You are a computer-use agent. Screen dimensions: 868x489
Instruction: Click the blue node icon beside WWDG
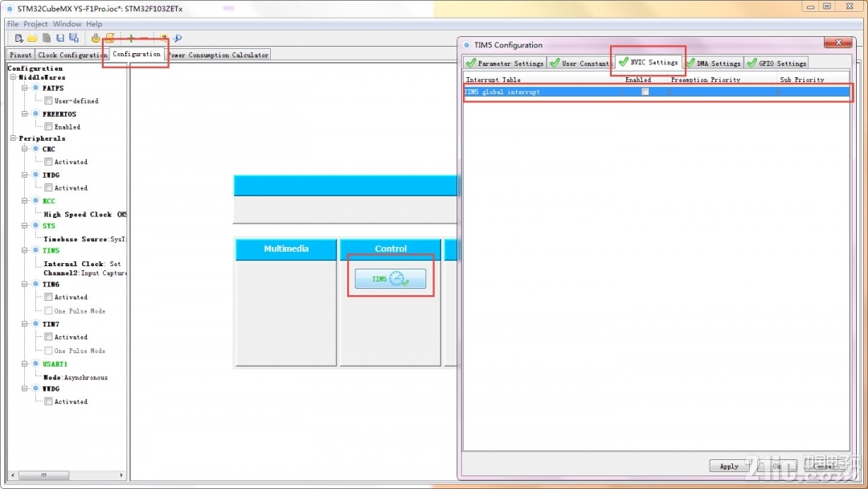pyautogui.click(x=35, y=388)
